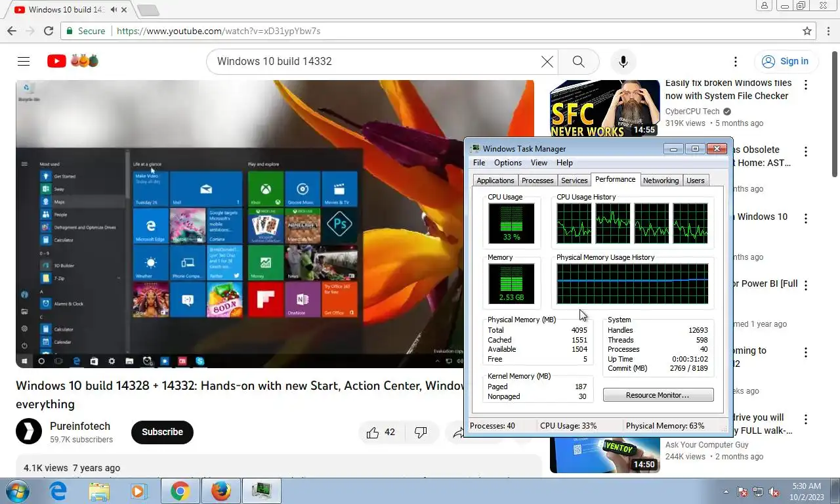Open more options for Ask Your Computer Guy video
Image resolution: width=840 pixels, height=504 pixels.
coord(806,419)
